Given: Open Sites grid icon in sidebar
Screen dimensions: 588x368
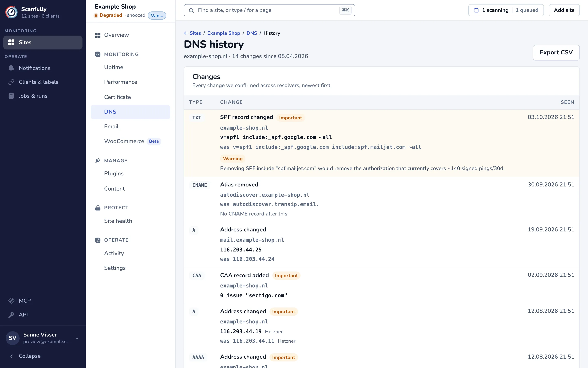Looking at the screenshot, I should click(11, 42).
